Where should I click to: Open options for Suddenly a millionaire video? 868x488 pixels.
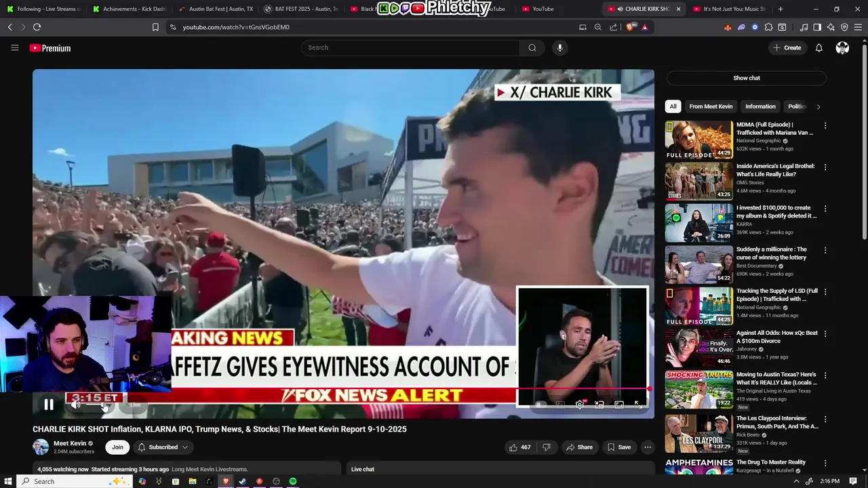coord(825,250)
